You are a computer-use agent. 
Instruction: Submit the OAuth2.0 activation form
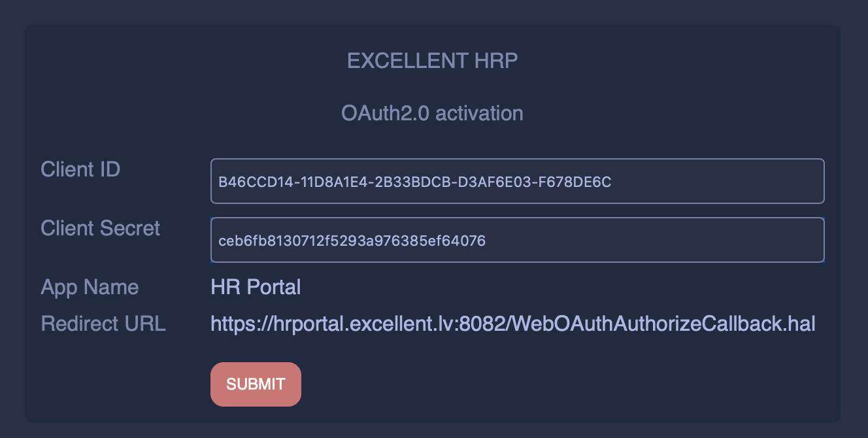pos(256,384)
